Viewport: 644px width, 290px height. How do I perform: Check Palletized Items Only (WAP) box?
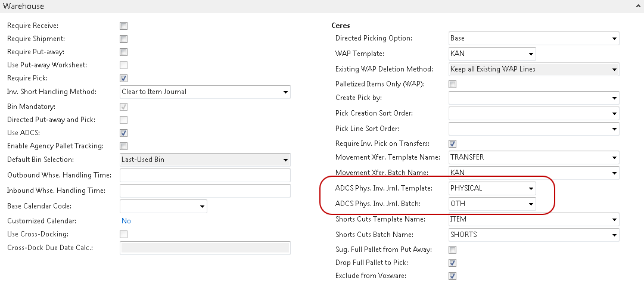[452, 85]
